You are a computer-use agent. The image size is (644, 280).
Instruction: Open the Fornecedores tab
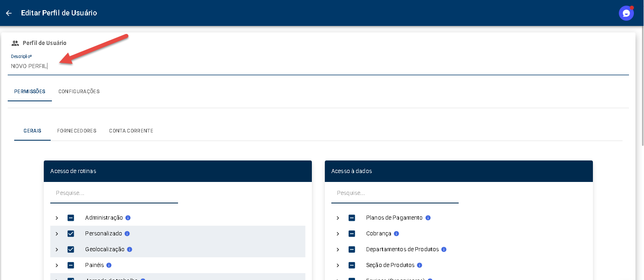click(77, 131)
